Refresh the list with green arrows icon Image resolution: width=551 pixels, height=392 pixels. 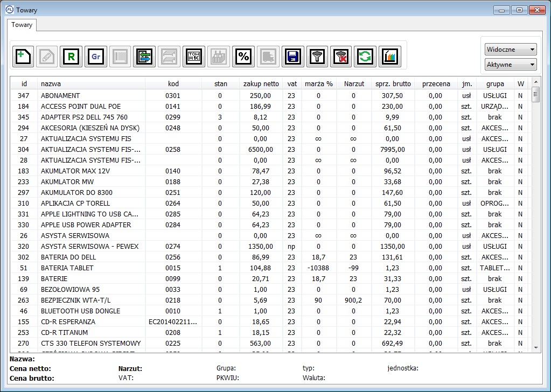(x=365, y=56)
